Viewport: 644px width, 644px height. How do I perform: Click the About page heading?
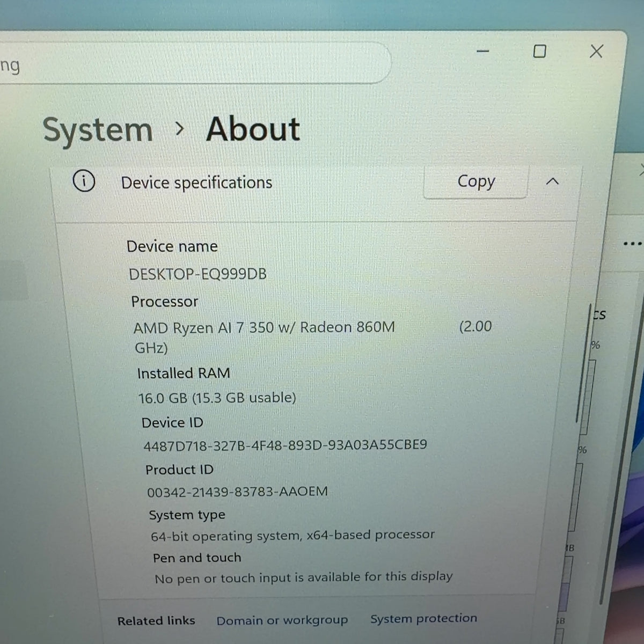click(x=253, y=129)
